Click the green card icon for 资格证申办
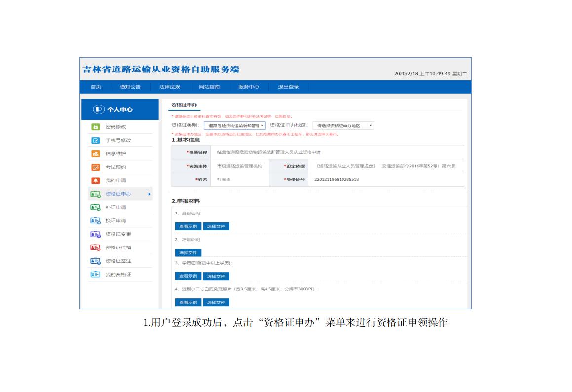Image resolution: width=572 pixels, height=392 pixels. [x=96, y=194]
